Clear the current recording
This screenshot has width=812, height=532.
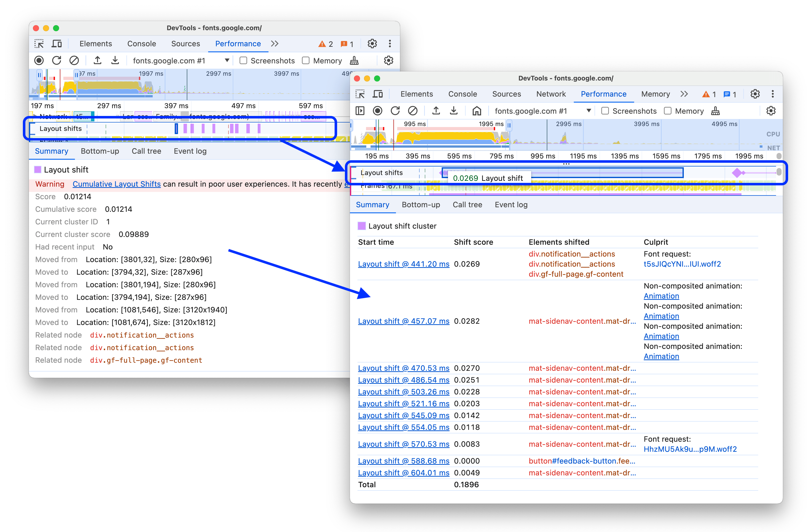(x=413, y=111)
